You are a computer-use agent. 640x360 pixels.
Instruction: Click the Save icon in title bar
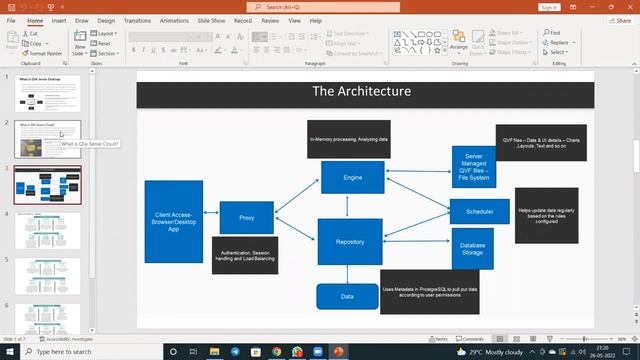click(11, 7)
